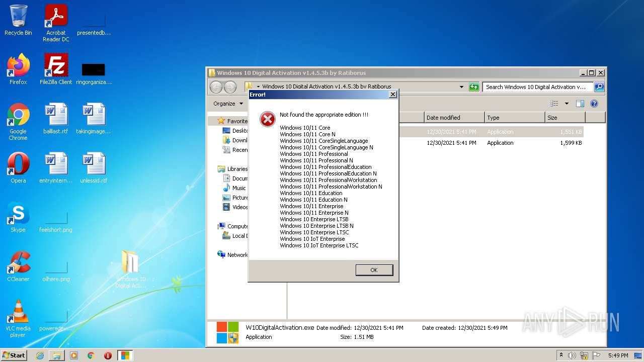Launch Opera desktop shortcut
Screen dimensions: 644x362
point(18,168)
